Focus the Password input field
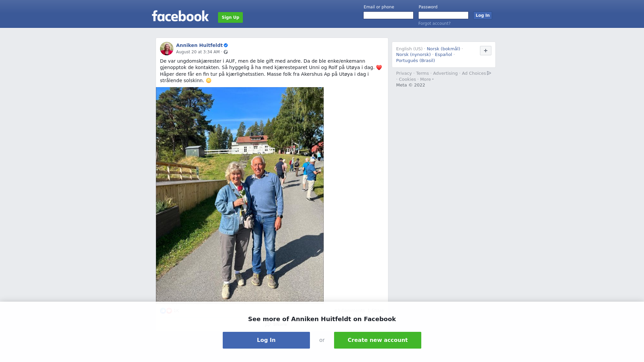644x362 pixels. point(443,15)
